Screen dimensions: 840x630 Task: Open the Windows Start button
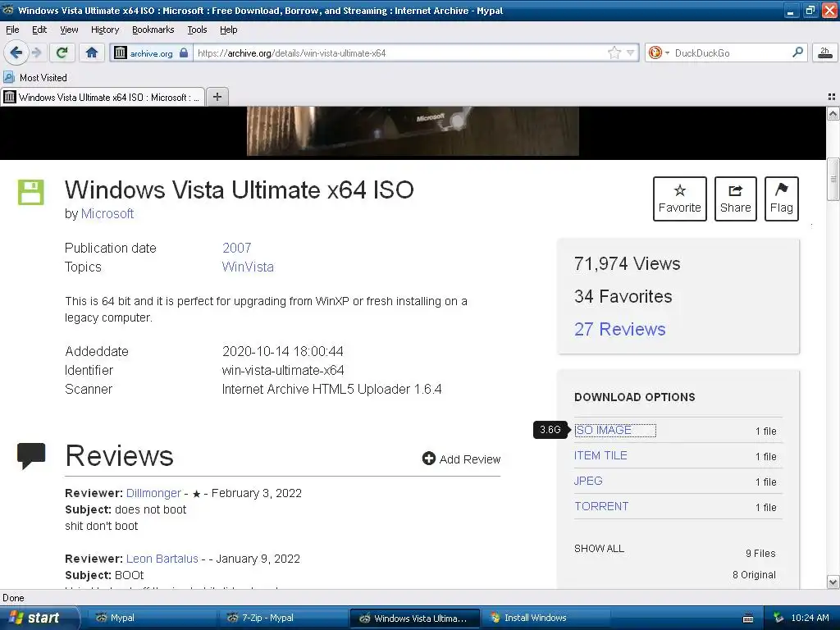(x=39, y=618)
